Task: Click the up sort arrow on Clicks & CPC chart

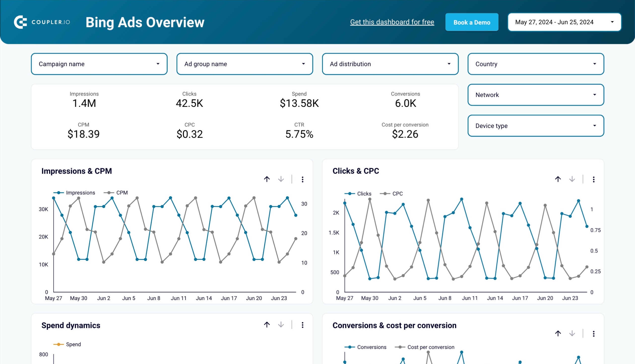Action: click(x=558, y=180)
